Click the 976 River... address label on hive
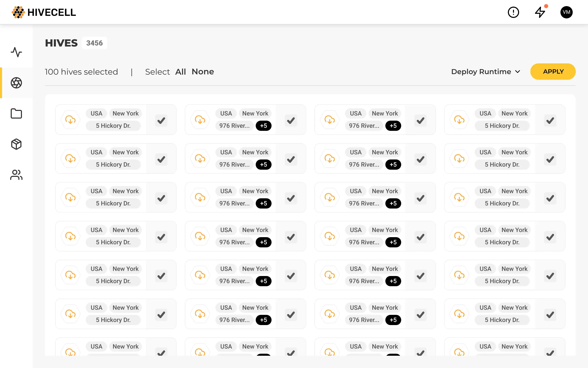The height and width of the screenshot is (368, 588). coord(235,125)
